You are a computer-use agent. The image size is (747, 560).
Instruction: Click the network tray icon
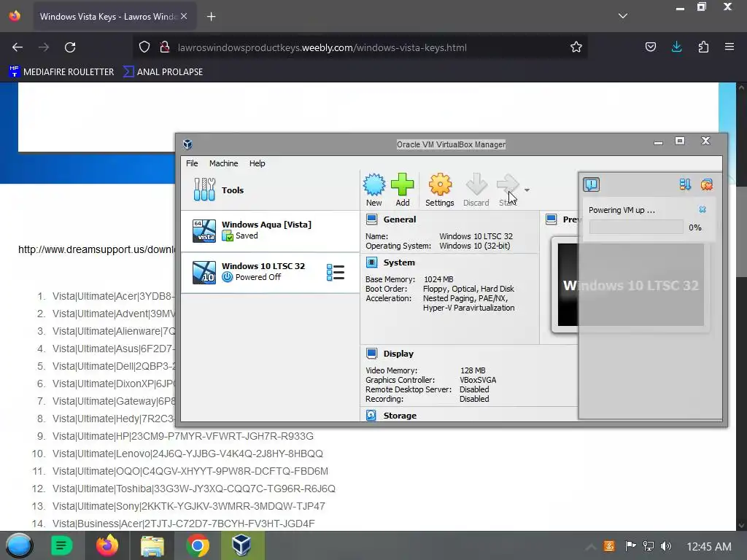pyautogui.click(x=649, y=546)
